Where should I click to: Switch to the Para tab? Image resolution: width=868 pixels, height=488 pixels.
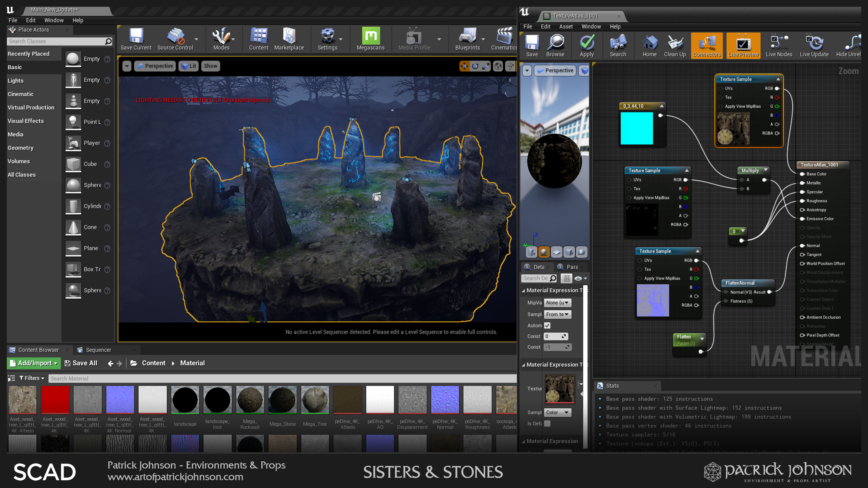pos(572,267)
